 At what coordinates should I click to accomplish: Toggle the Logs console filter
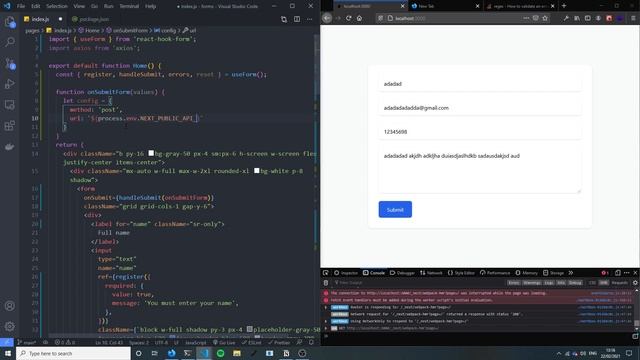[x=549, y=282]
